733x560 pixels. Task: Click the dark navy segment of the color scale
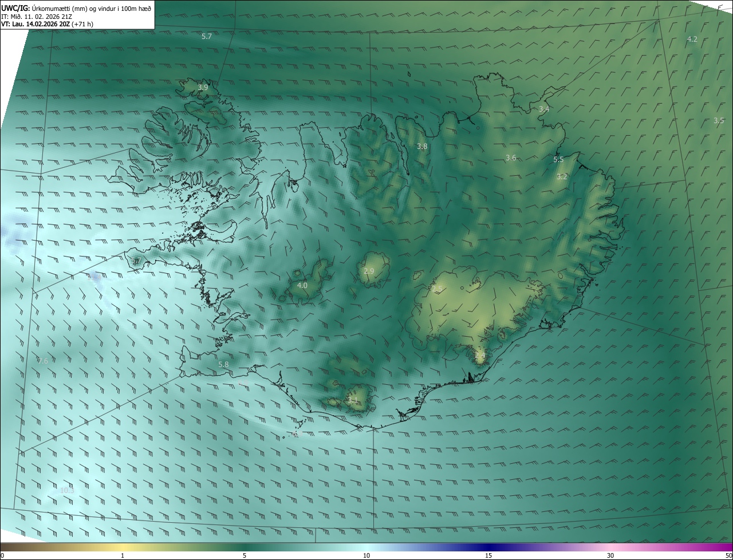[488, 547]
